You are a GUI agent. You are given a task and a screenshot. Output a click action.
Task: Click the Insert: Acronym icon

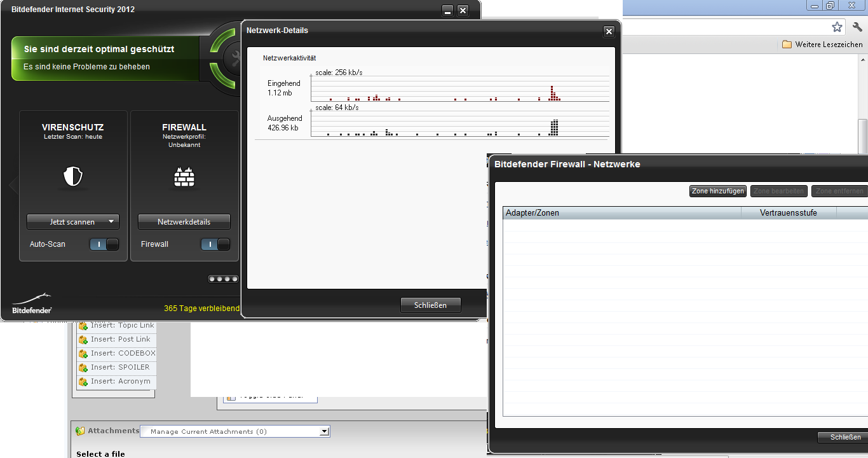[83, 382]
